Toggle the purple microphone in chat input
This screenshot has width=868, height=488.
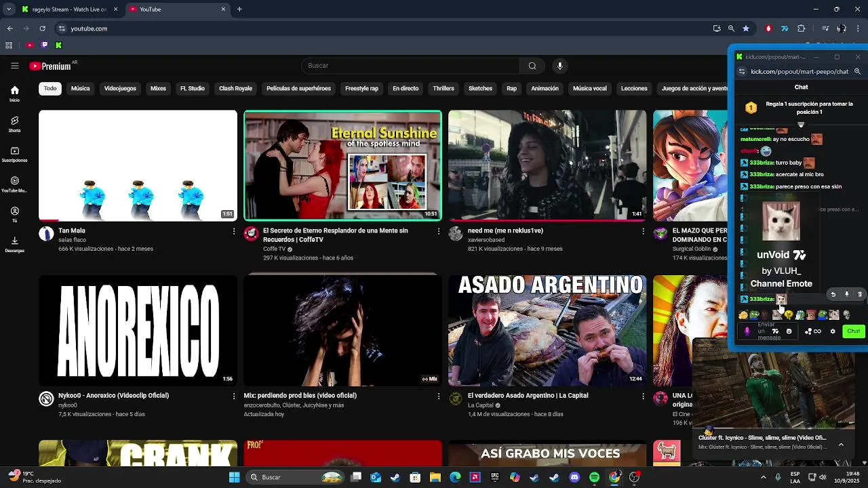[747, 331]
